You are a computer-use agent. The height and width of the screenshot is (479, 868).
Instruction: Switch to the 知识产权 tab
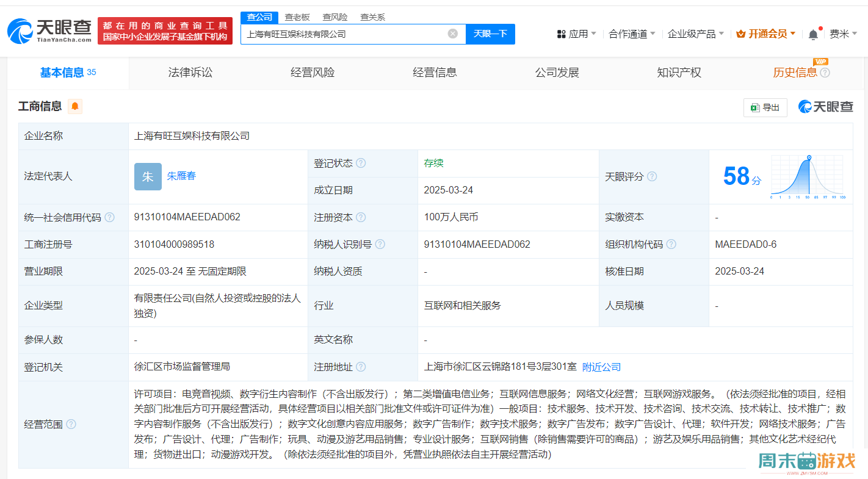coord(679,73)
